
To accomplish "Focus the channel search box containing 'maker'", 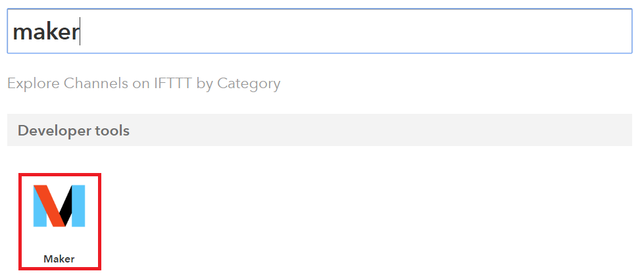I will 320,31.
